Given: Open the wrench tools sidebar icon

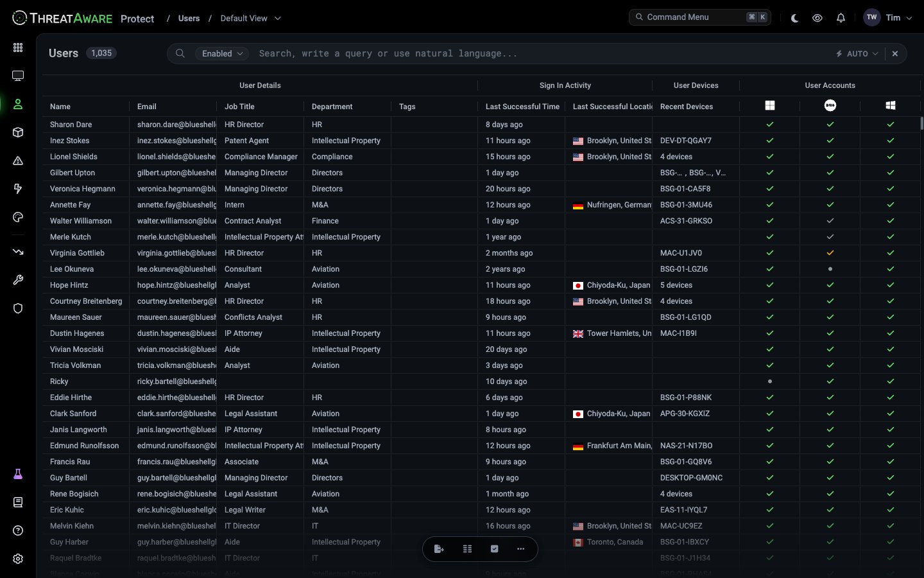Looking at the screenshot, I should pos(18,280).
